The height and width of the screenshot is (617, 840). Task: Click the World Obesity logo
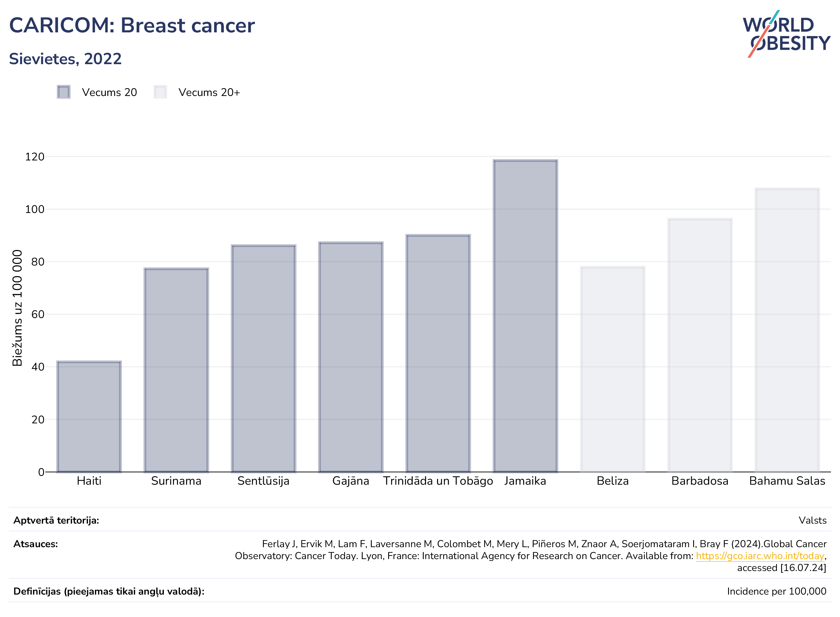pyautogui.click(x=786, y=34)
